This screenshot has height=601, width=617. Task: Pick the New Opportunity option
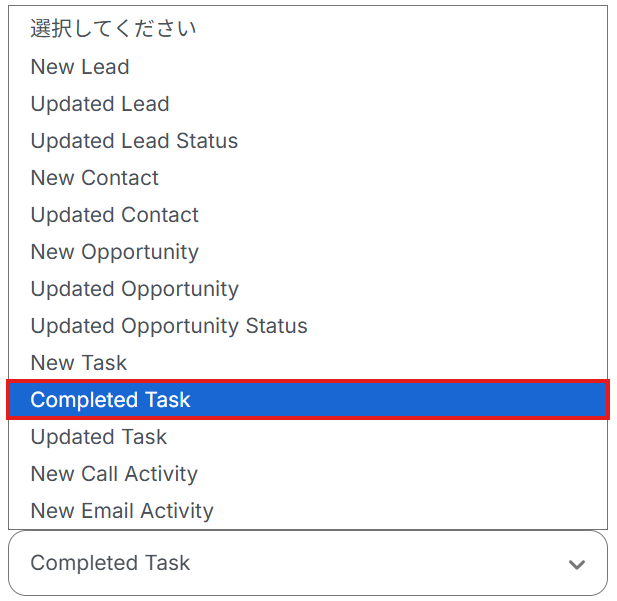115,252
